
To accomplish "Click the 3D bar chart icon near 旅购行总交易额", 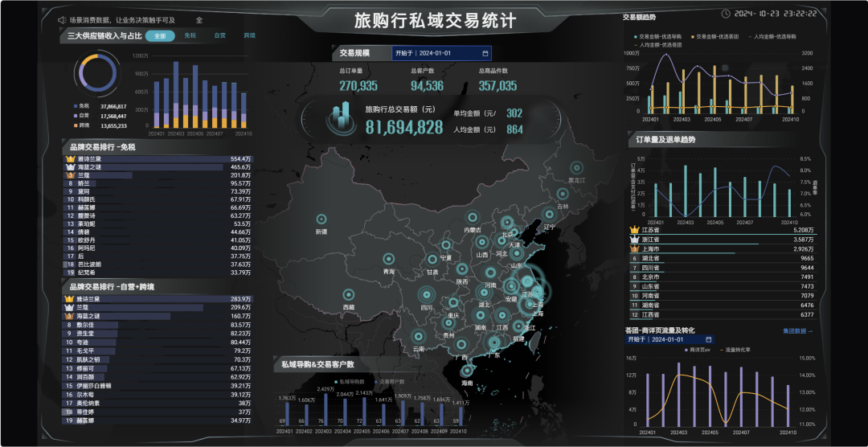I will tap(341, 118).
